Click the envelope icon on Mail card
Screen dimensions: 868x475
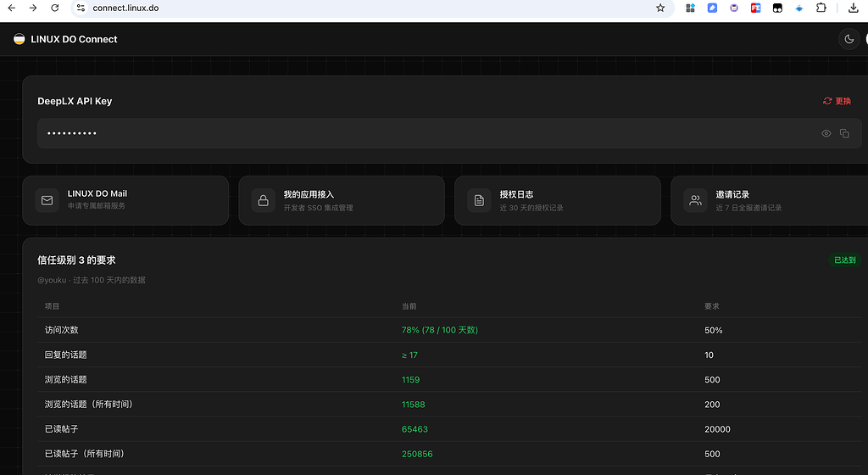click(47, 200)
